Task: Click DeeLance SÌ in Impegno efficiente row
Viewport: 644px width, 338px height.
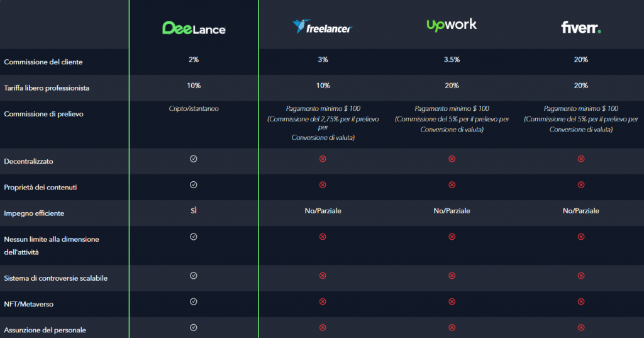Action: [194, 210]
